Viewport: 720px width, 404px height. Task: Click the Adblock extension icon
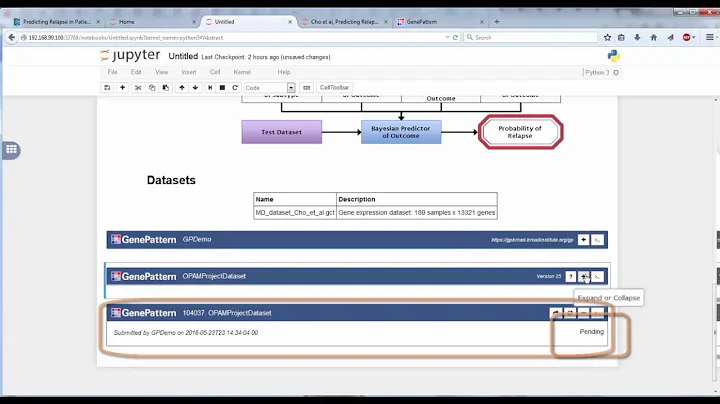687,38
